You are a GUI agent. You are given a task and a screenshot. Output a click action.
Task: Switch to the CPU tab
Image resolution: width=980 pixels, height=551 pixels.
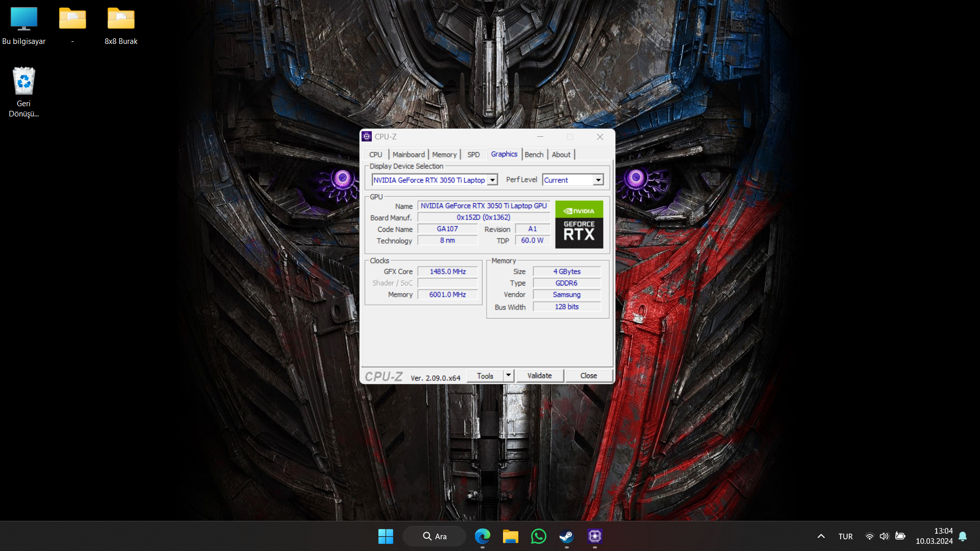pos(376,154)
